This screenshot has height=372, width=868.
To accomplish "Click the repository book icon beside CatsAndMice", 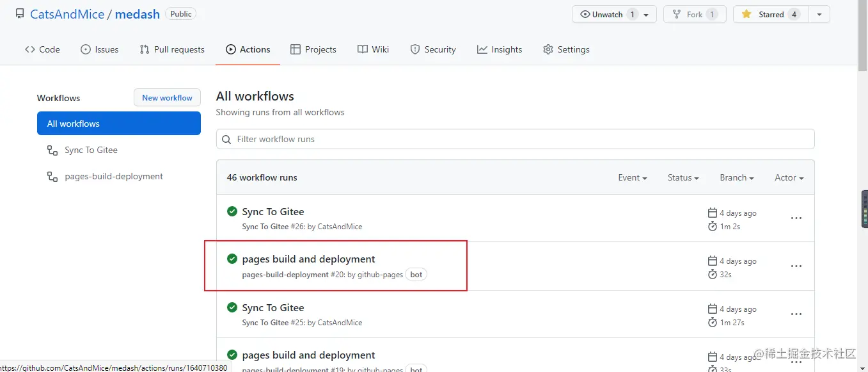I will [20, 14].
